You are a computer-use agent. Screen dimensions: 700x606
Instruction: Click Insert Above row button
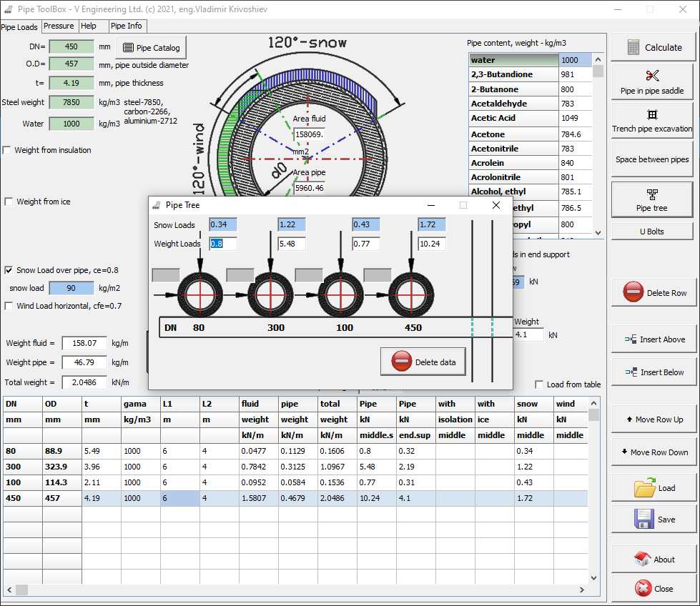(x=652, y=339)
